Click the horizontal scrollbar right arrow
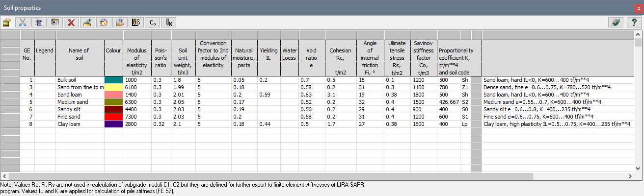 tap(631, 175)
